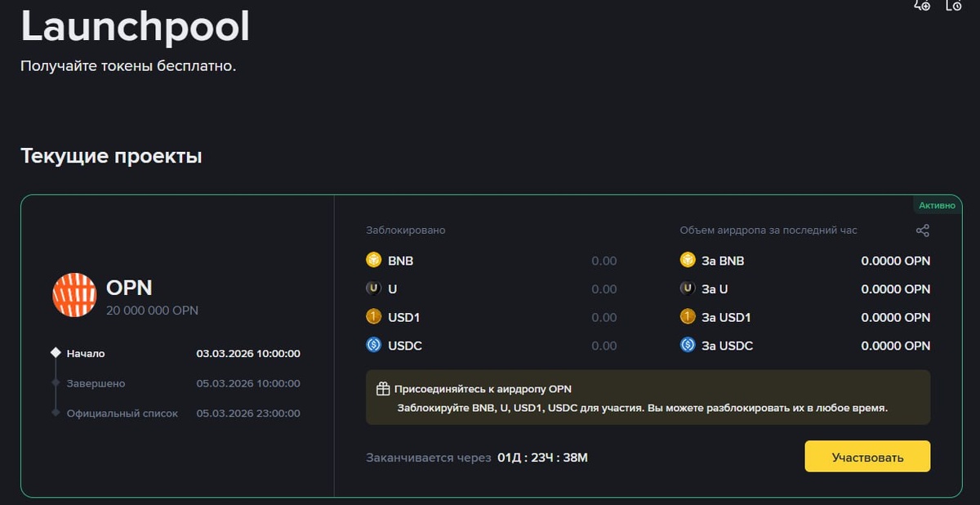Click the Текущие проекты heading
The height and width of the screenshot is (505, 980).
pyautogui.click(x=111, y=155)
